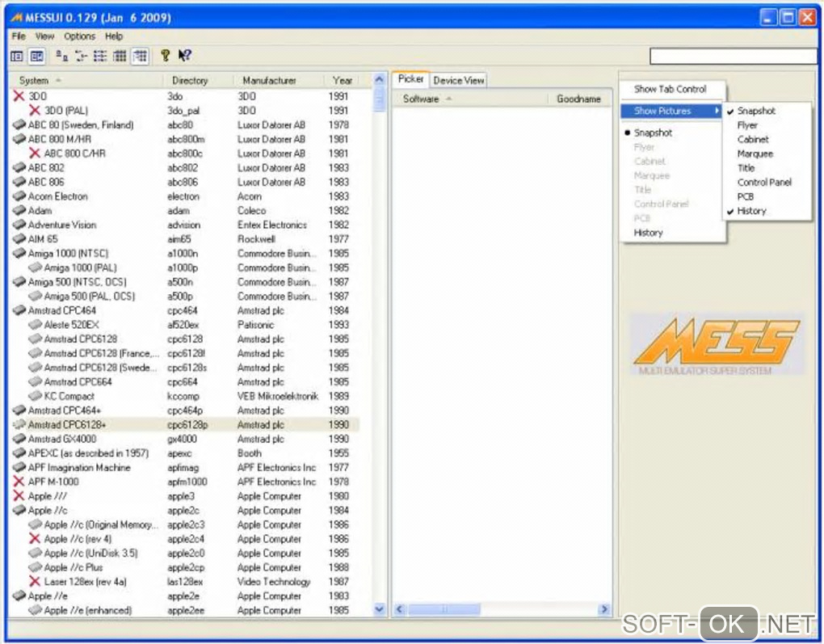
Task: Switch to large icons view
Action: pyautogui.click(x=62, y=56)
